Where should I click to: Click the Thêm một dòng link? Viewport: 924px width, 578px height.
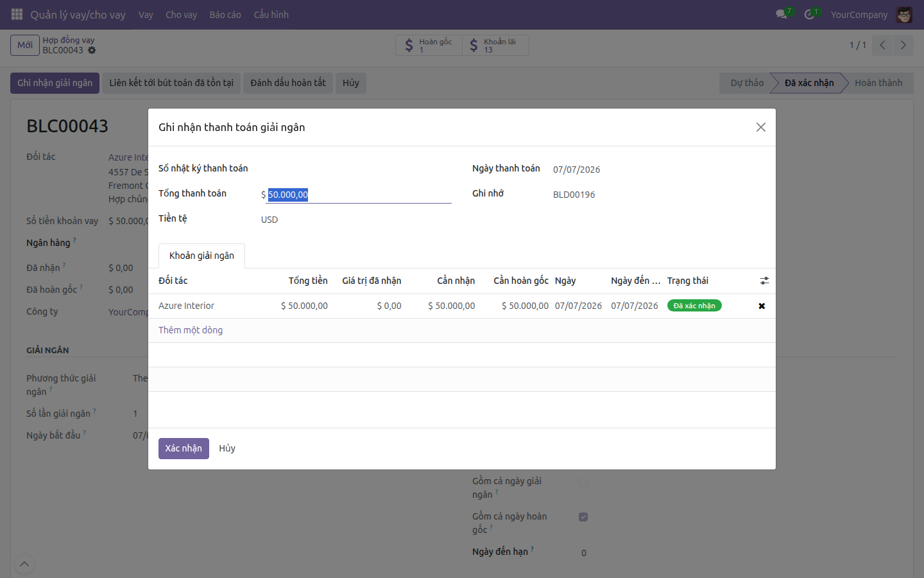click(191, 330)
